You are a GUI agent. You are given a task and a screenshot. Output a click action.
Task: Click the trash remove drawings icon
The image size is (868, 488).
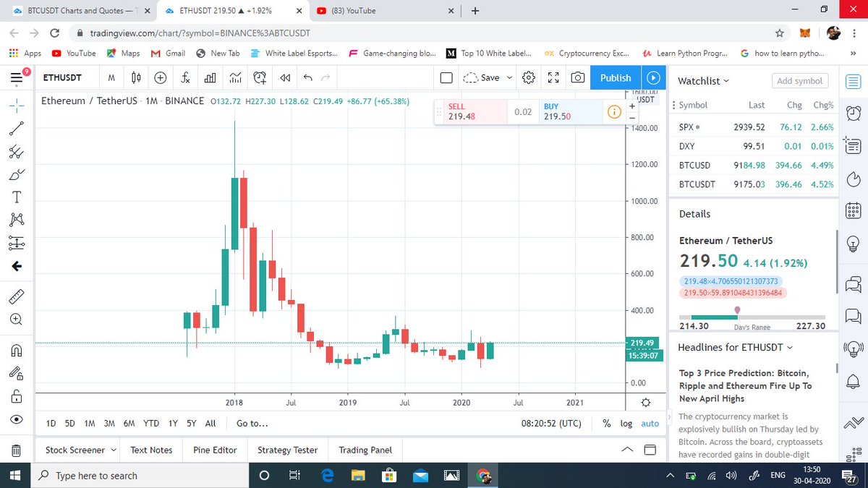click(17, 451)
